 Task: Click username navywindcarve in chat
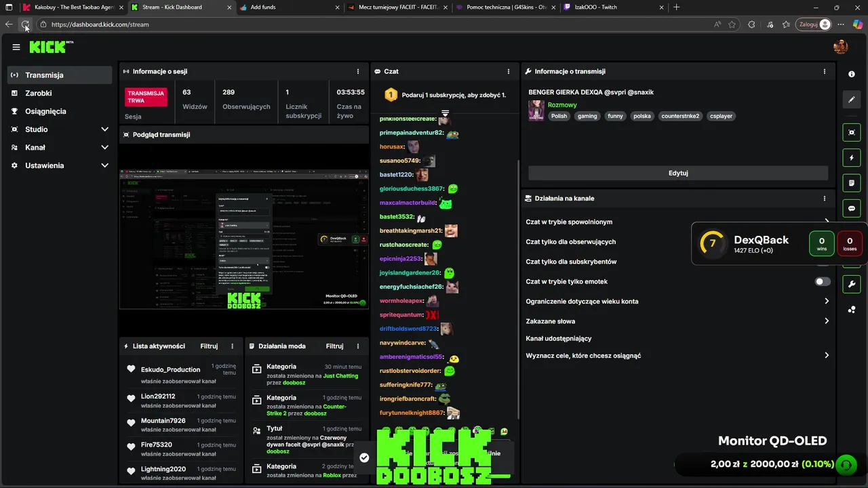[x=403, y=343]
